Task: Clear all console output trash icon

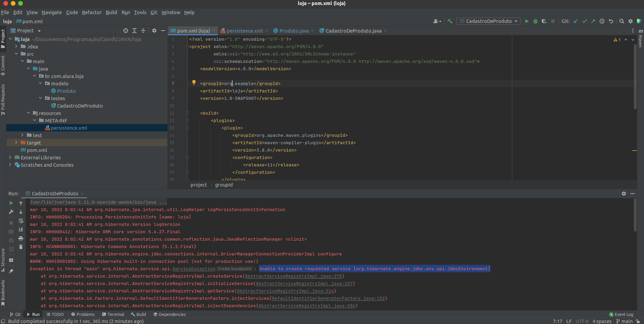Action: pyautogui.click(x=21, y=247)
